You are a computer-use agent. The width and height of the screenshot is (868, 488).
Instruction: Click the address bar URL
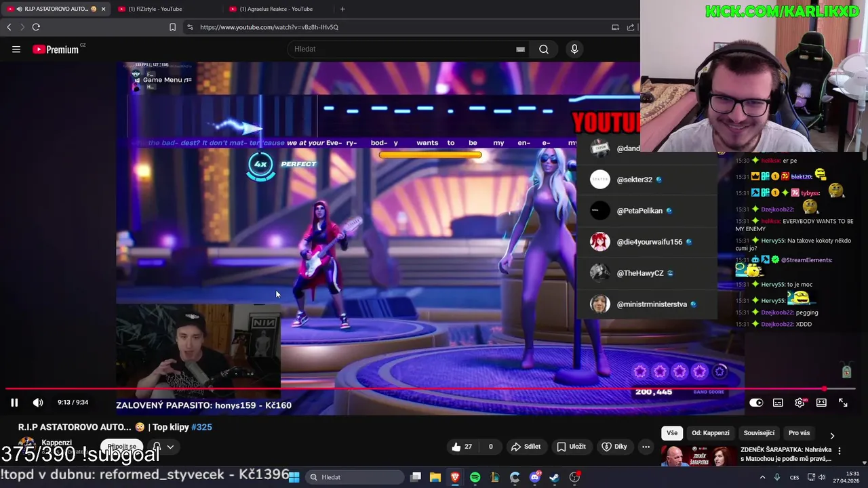(269, 27)
